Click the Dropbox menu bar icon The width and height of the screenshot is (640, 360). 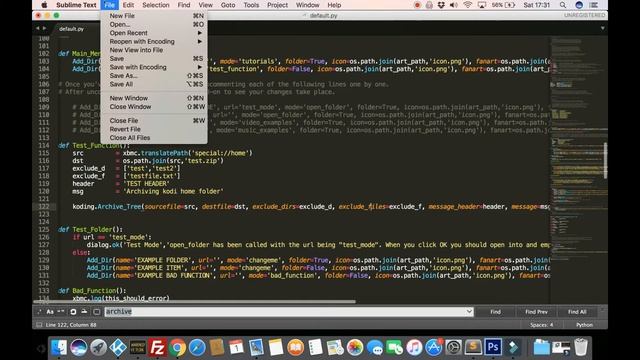(441, 5)
